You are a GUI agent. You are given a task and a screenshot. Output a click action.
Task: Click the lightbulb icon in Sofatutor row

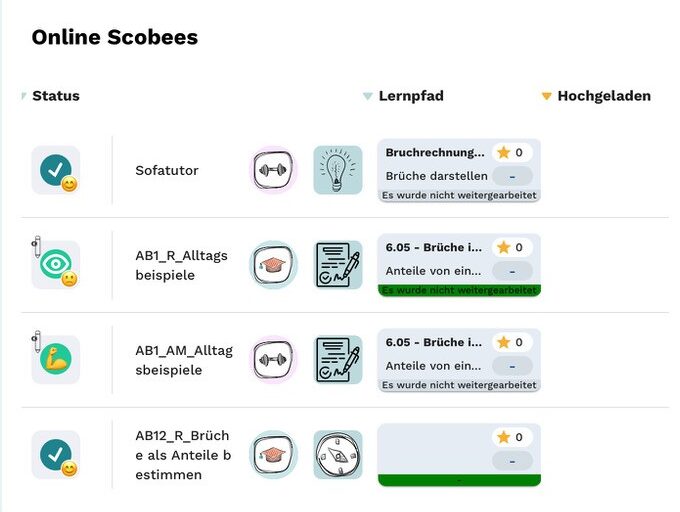coord(338,170)
